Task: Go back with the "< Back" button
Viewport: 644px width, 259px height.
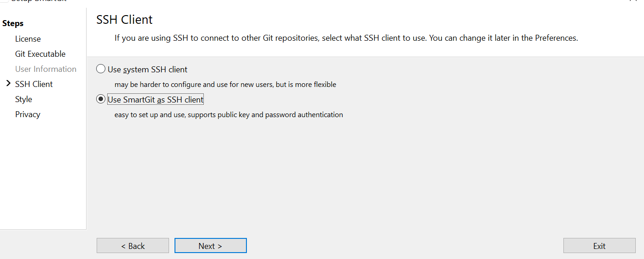Action: (x=133, y=246)
